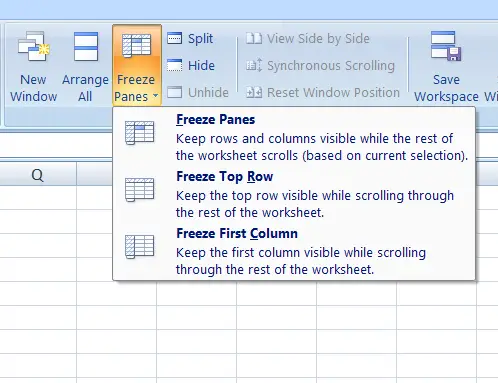Click the Hide text label
The height and width of the screenshot is (383, 498).
[201, 65]
